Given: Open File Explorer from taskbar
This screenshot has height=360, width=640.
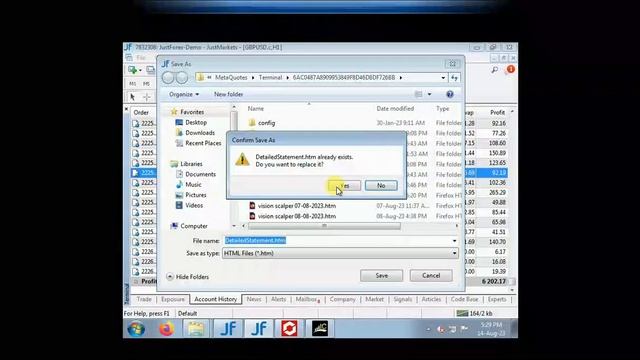Looking at the screenshot, I should point(196,329).
